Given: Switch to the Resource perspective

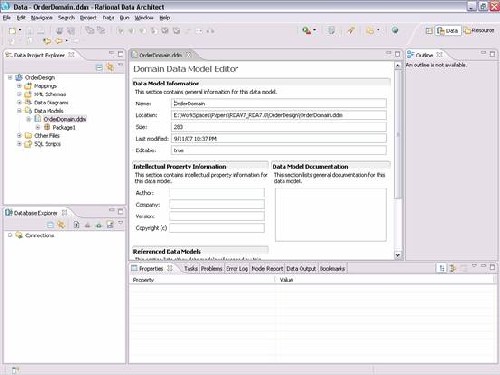Looking at the screenshot, I should 479,30.
